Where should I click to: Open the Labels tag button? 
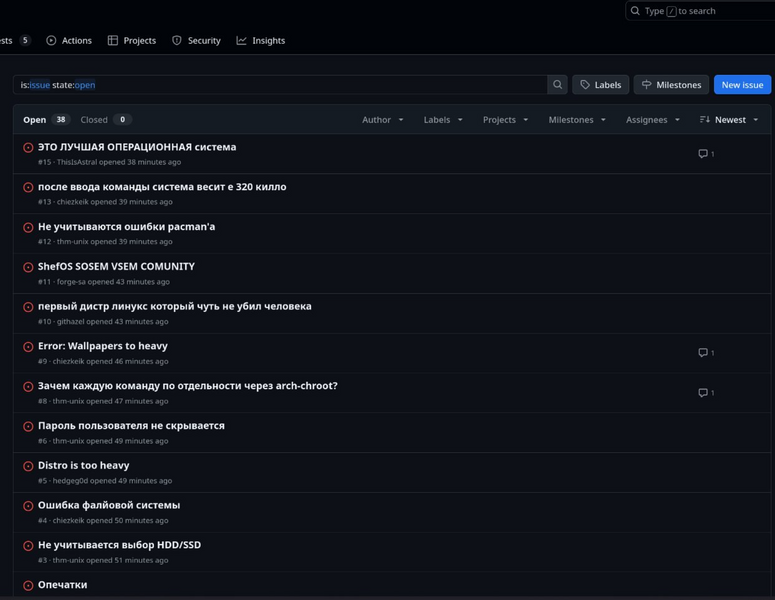coord(600,85)
